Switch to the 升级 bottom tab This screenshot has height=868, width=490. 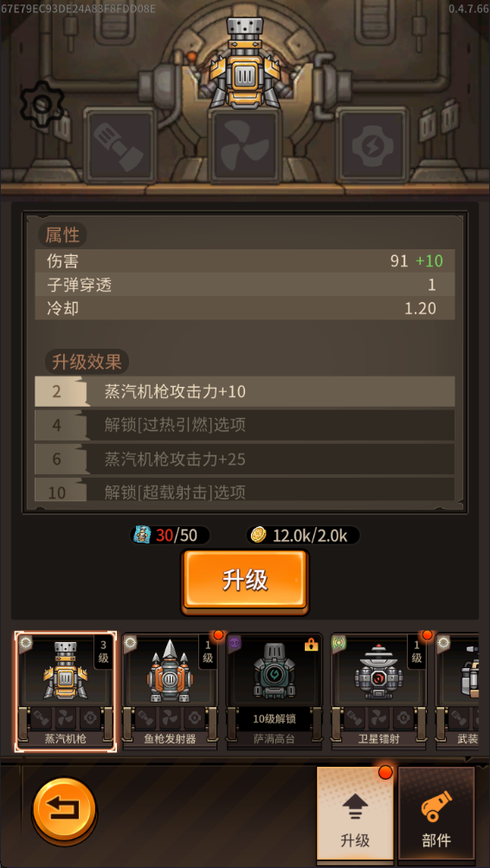pos(355,812)
